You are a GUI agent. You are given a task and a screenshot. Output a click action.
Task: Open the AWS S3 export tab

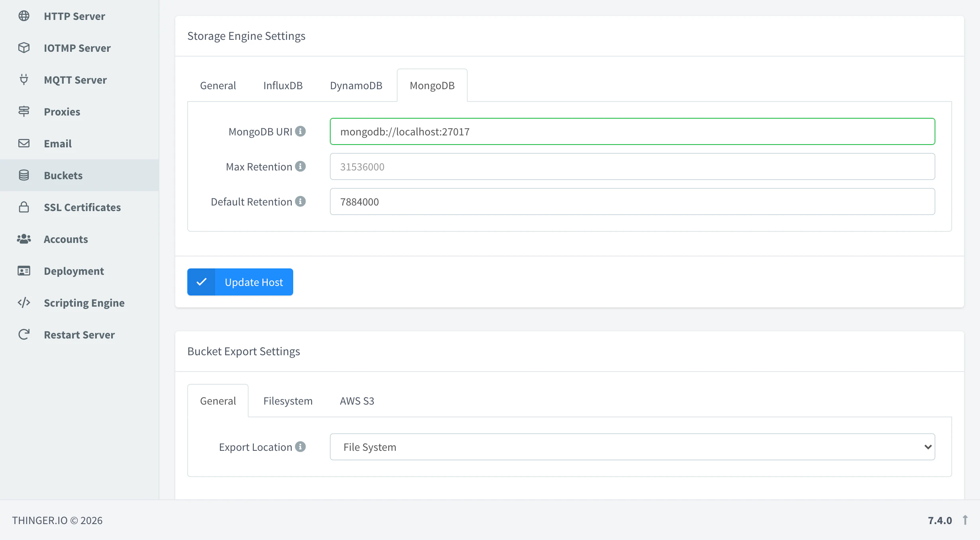(x=357, y=401)
